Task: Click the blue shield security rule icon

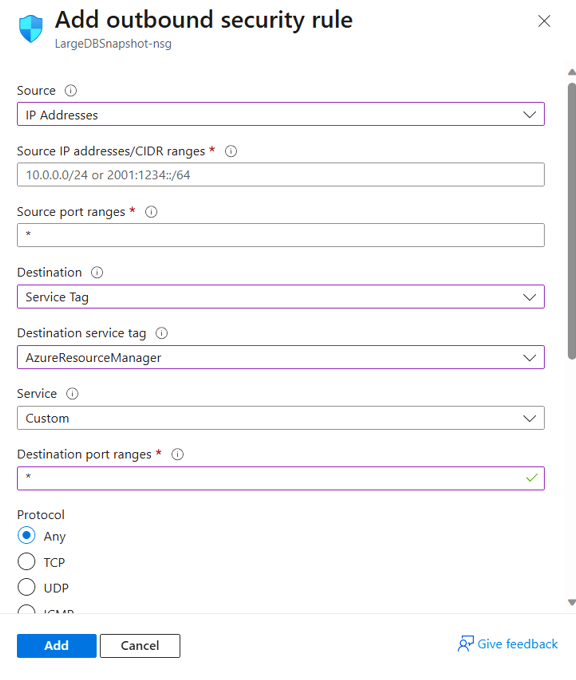Action: click(x=31, y=29)
